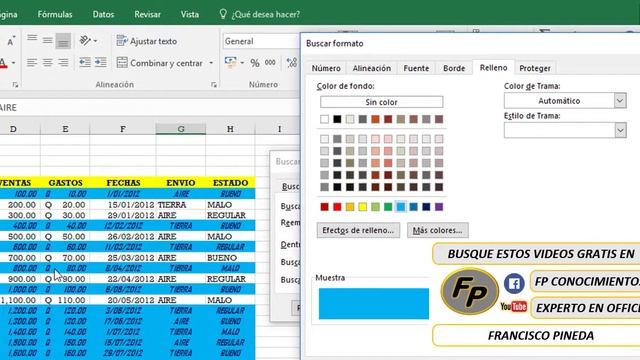
Task: Pick the black theme color swatch
Action: (x=337, y=119)
